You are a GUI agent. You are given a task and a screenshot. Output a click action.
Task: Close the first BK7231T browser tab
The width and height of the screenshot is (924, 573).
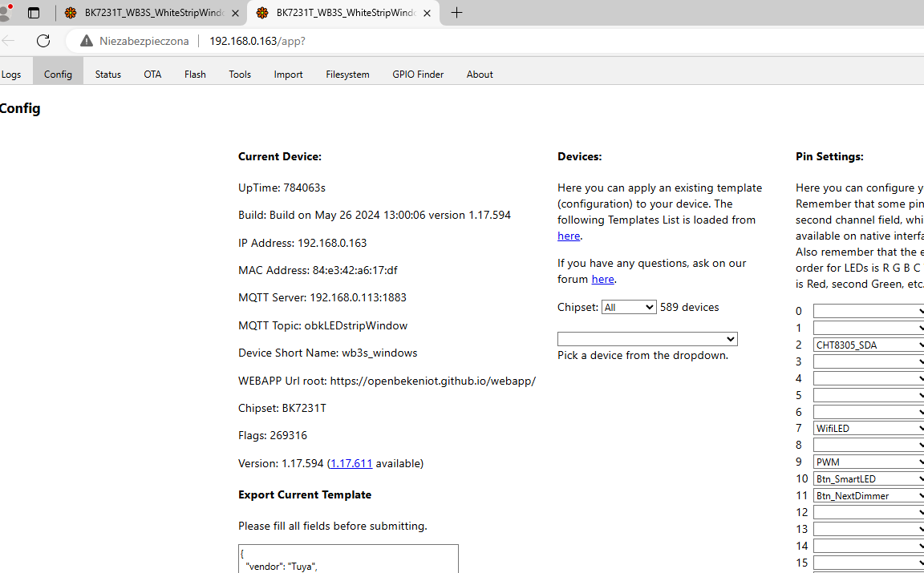point(235,13)
